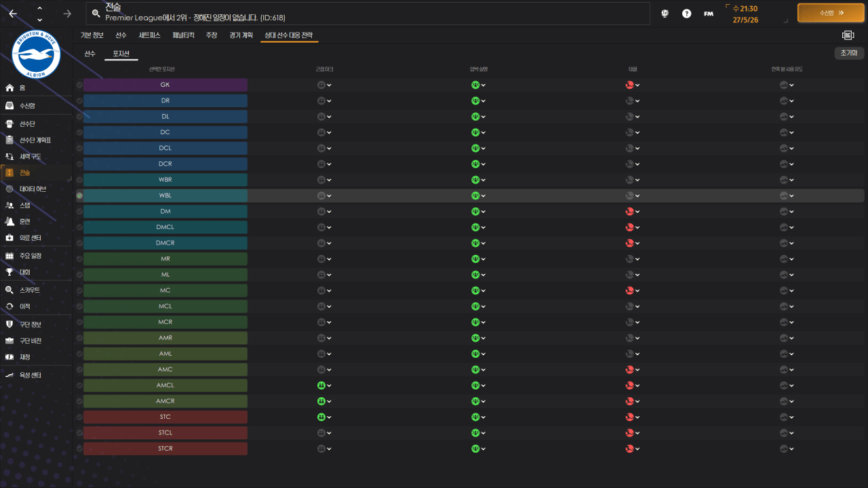Open pressing dropdown for GK row
This screenshot has width=868, height=488.
pos(479,85)
